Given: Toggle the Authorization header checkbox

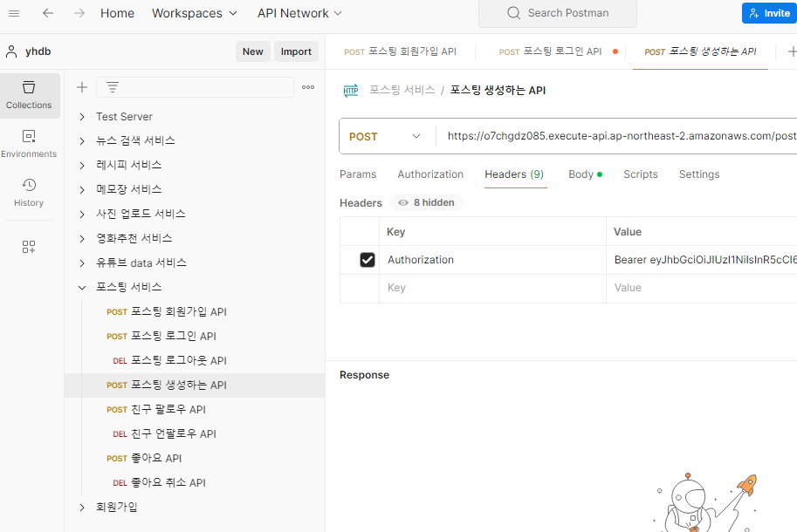Looking at the screenshot, I should coord(368,260).
